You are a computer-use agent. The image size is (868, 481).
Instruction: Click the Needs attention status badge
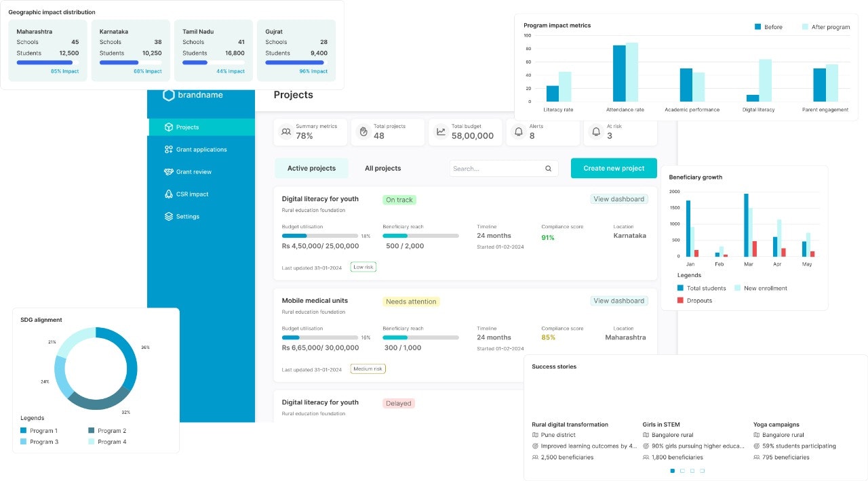[411, 301]
